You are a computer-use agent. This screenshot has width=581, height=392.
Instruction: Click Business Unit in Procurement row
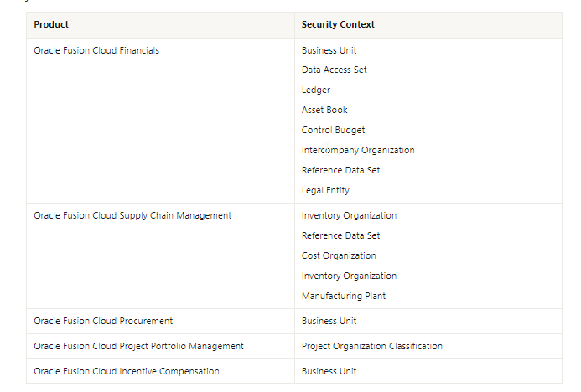point(329,322)
